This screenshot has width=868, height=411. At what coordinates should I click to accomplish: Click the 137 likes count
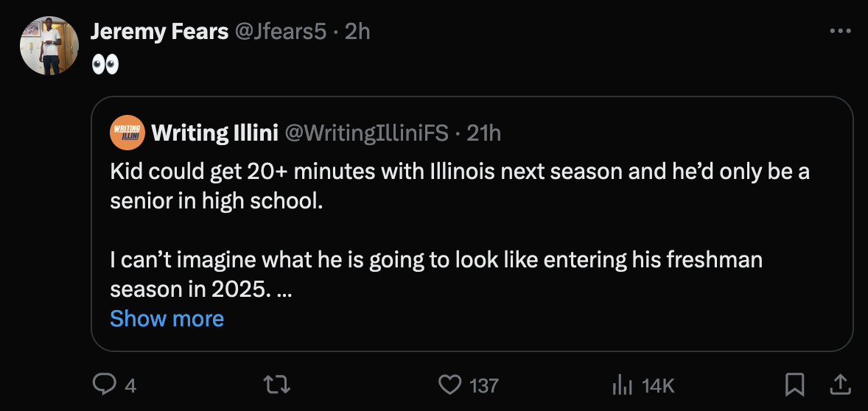pyautogui.click(x=484, y=385)
